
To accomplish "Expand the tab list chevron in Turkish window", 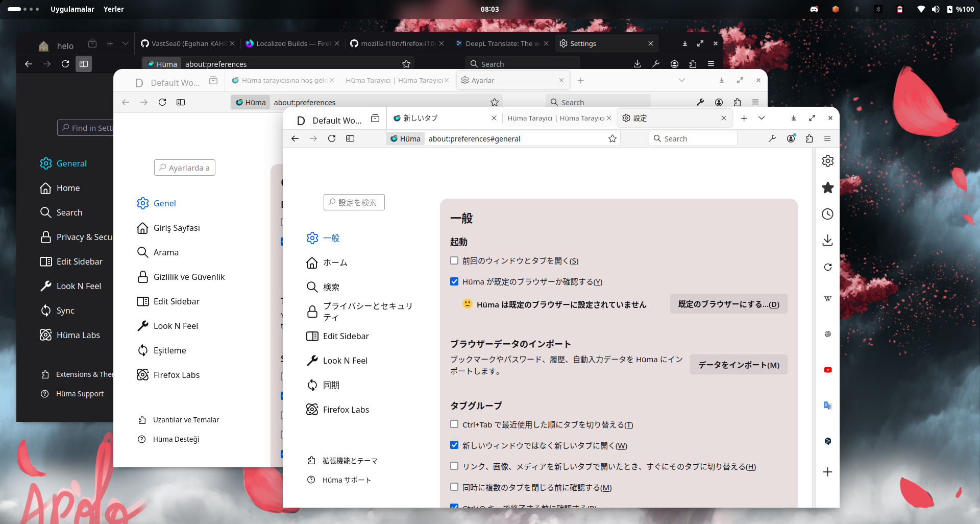I will pyautogui.click(x=681, y=80).
